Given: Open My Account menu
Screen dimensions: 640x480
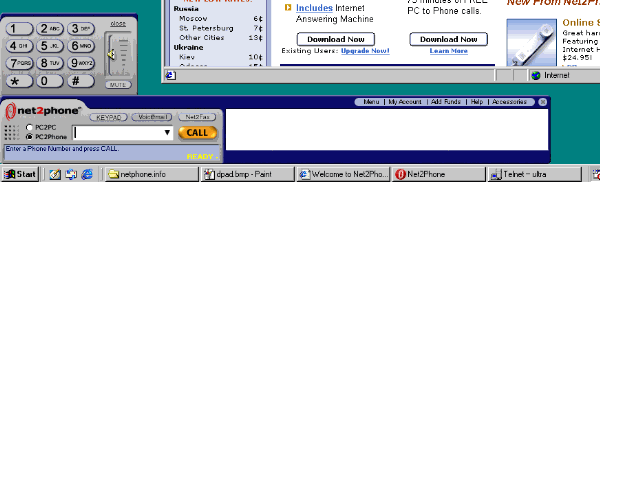Looking at the screenshot, I should pyautogui.click(x=404, y=102).
